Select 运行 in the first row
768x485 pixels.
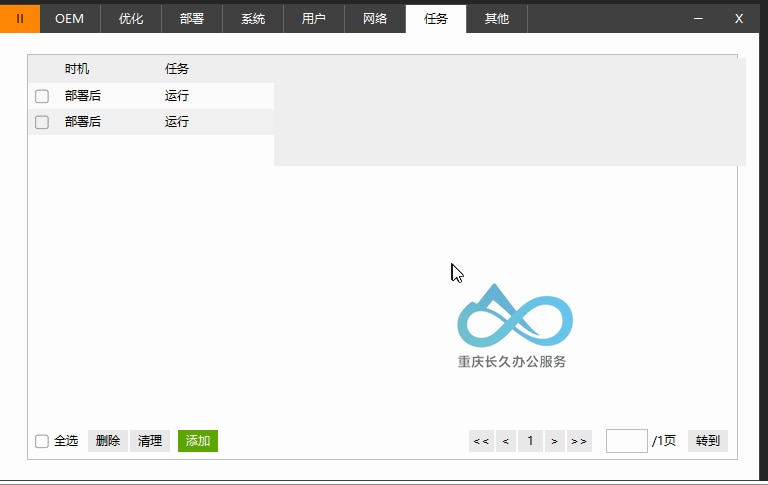click(x=177, y=96)
